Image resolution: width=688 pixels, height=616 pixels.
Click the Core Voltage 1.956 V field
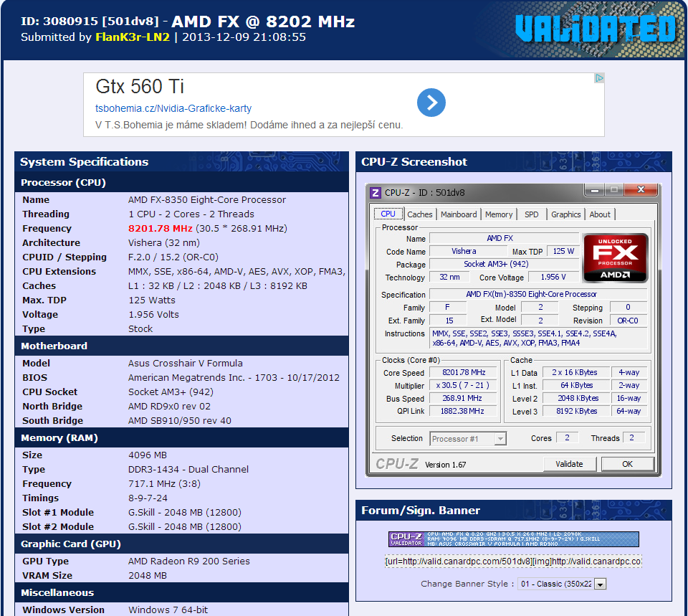click(553, 277)
